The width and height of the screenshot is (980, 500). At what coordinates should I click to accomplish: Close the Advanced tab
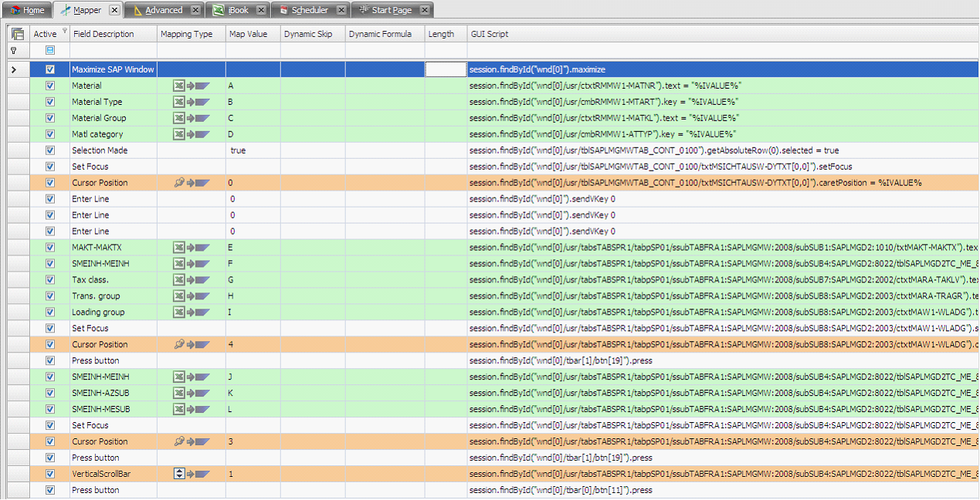(195, 10)
